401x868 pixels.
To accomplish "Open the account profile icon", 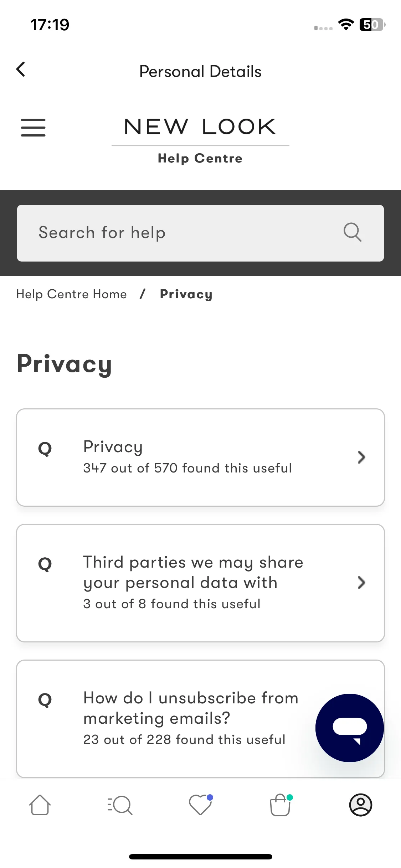I will (x=360, y=805).
